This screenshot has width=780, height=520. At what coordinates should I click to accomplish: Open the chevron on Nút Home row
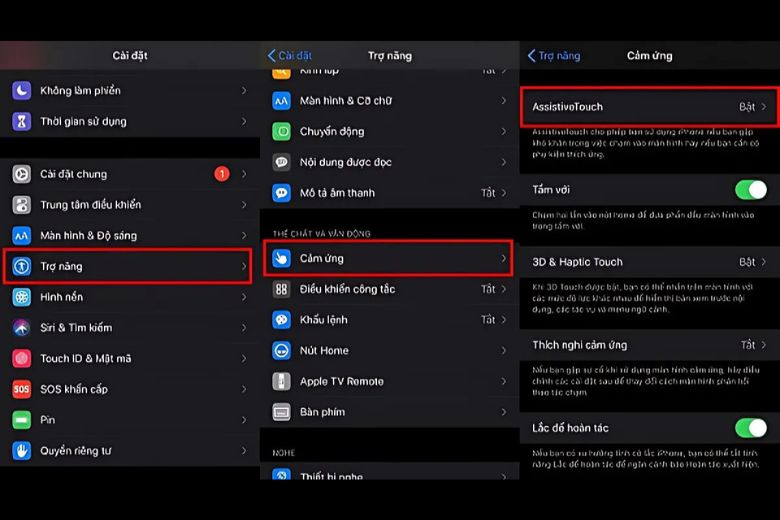click(x=504, y=351)
